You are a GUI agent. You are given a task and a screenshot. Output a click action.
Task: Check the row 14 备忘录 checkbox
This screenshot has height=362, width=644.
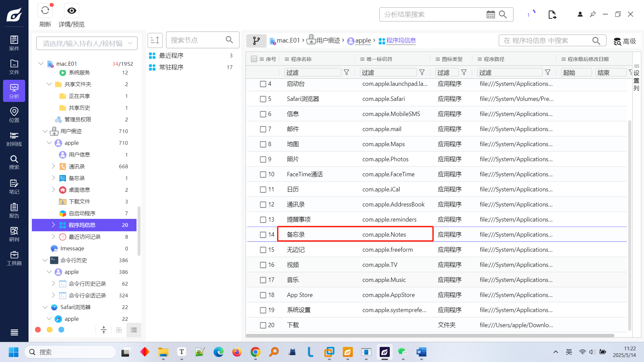tap(263, 235)
